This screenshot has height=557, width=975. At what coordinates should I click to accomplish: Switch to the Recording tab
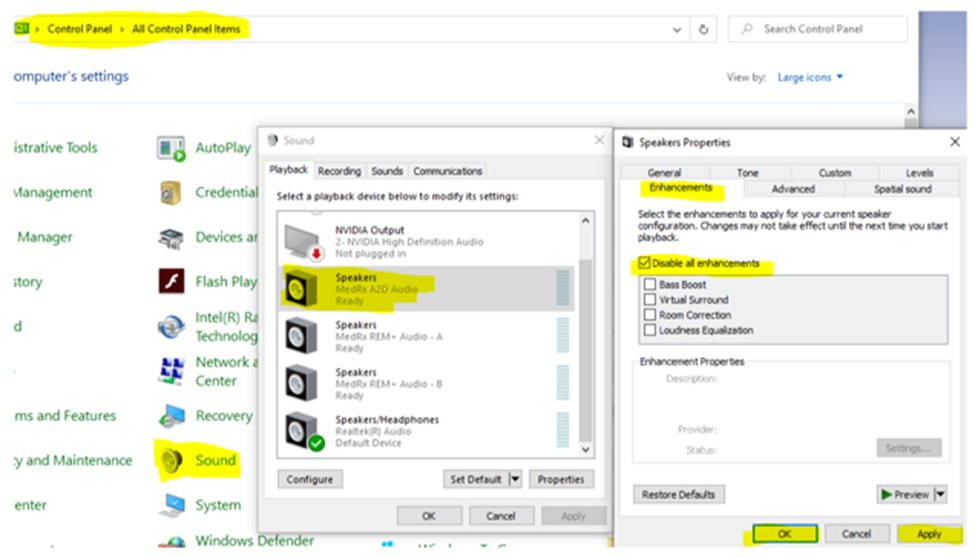pos(340,171)
